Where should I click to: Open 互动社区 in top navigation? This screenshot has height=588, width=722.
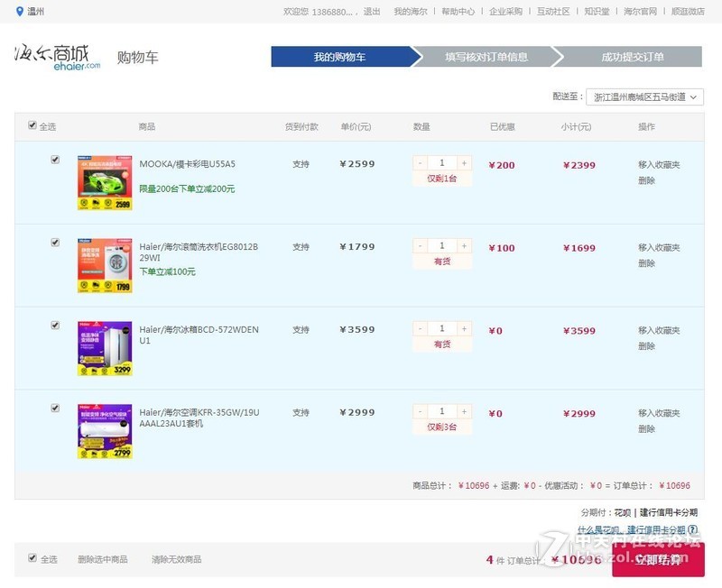click(553, 12)
